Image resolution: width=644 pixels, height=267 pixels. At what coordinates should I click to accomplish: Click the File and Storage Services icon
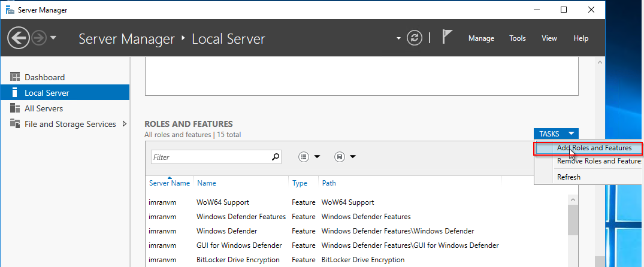pos(15,124)
